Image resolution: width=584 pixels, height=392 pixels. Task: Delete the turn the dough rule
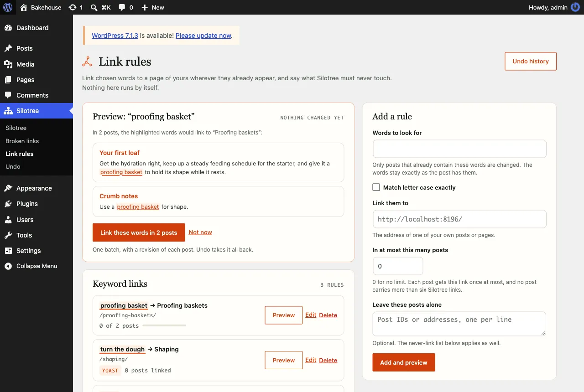pos(328,360)
